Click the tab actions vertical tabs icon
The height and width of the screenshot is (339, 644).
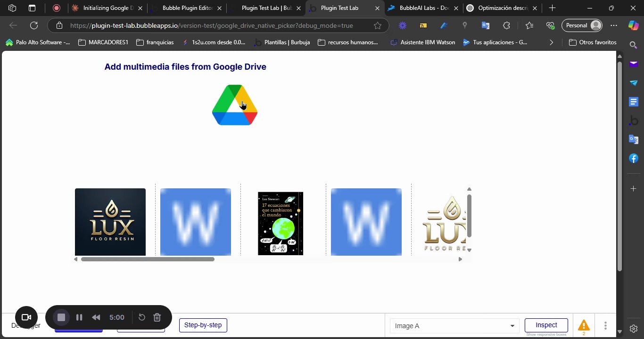32,8
